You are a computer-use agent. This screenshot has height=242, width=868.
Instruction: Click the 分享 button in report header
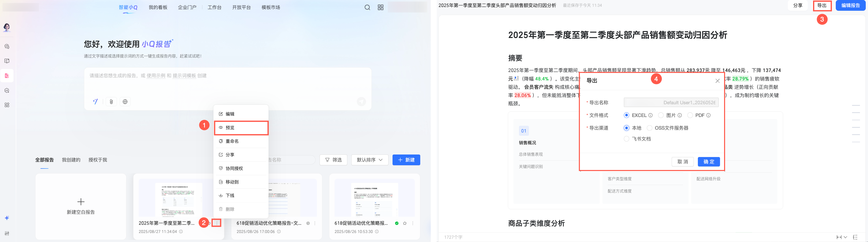[x=798, y=5]
